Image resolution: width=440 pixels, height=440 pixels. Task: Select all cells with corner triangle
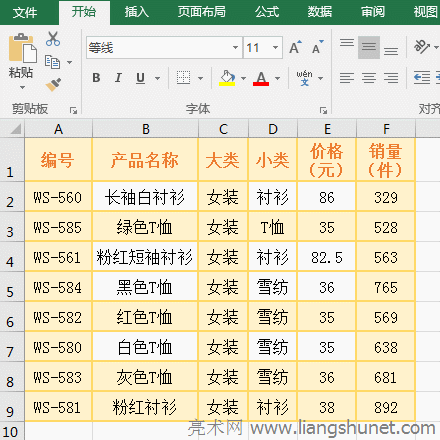[15, 129]
